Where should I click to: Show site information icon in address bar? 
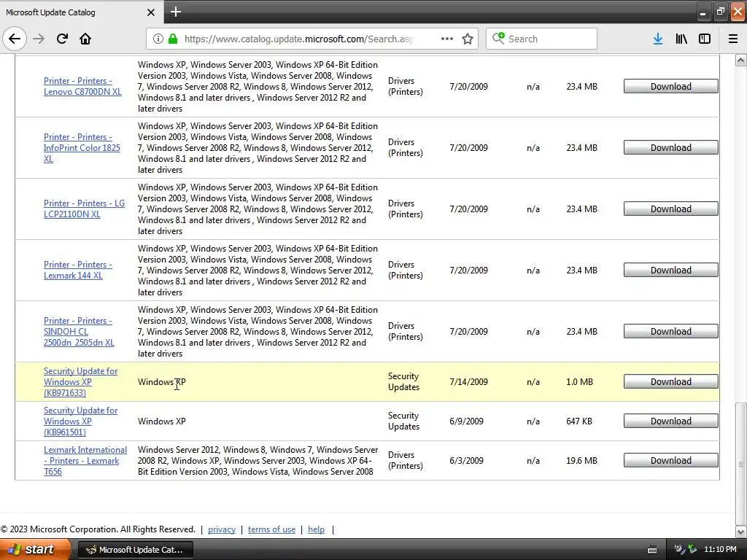(158, 39)
